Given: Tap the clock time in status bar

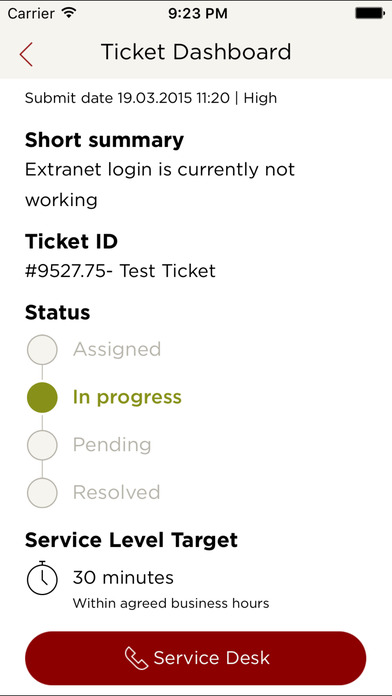Looking at the screenshot, I should (x=198, y=13).
